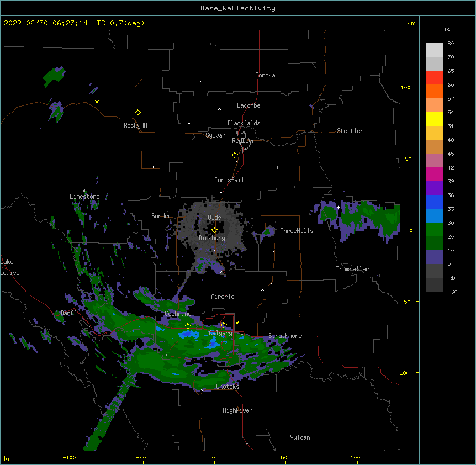Image resolution: width=476 pixels, height=465 pixels.
Task: Click the ThreeHills label
Action: click(297, 231)
